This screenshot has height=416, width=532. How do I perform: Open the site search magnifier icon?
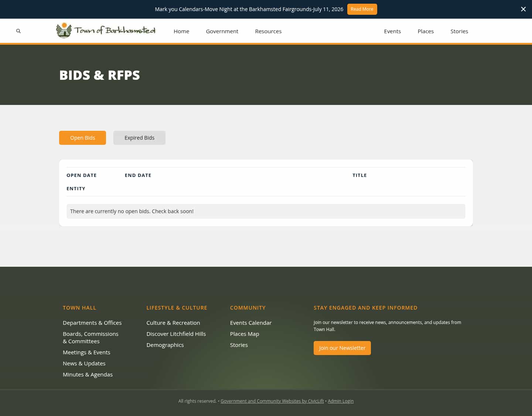18,31
